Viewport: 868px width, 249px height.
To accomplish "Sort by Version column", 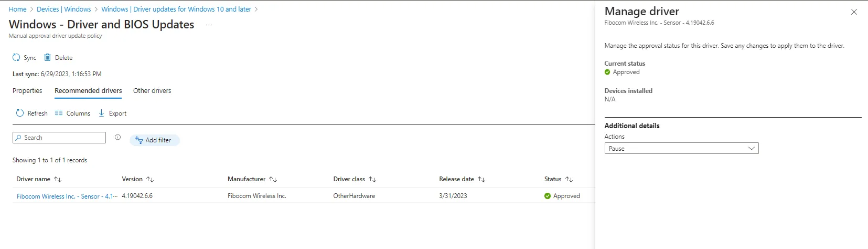I will coord(150,180).
